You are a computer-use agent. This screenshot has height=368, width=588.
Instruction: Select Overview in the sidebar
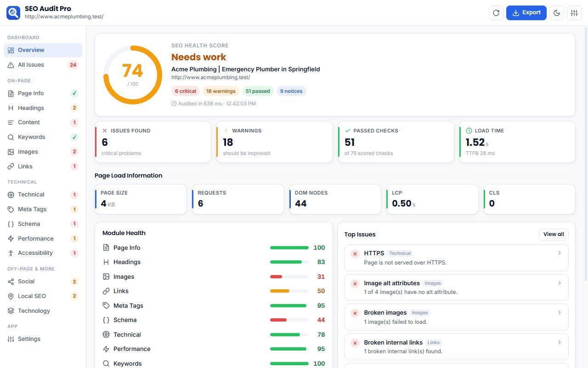point(43,50)
